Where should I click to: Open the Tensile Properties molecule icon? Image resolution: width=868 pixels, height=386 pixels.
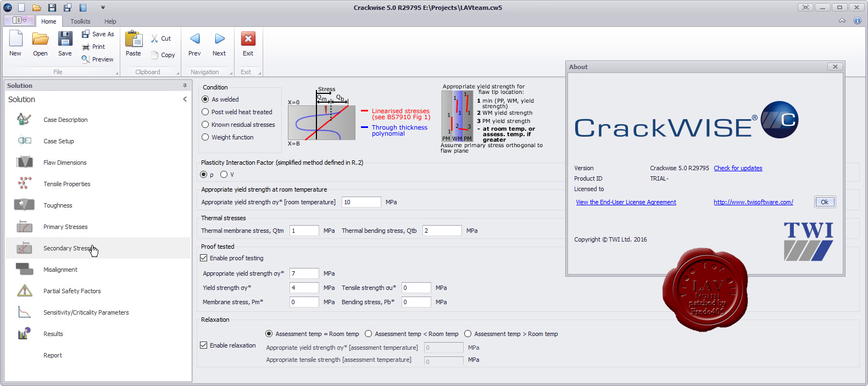(x=24, y=183)
